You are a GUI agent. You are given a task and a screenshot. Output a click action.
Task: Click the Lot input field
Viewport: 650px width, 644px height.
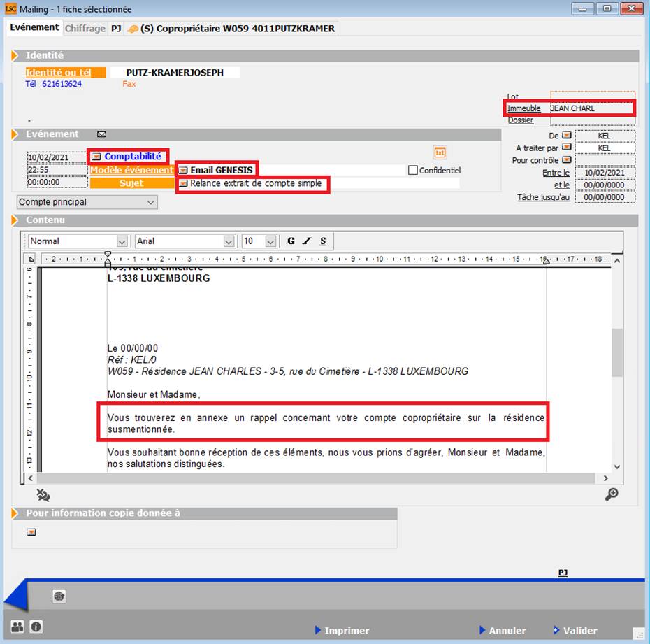tap(593, 96)
